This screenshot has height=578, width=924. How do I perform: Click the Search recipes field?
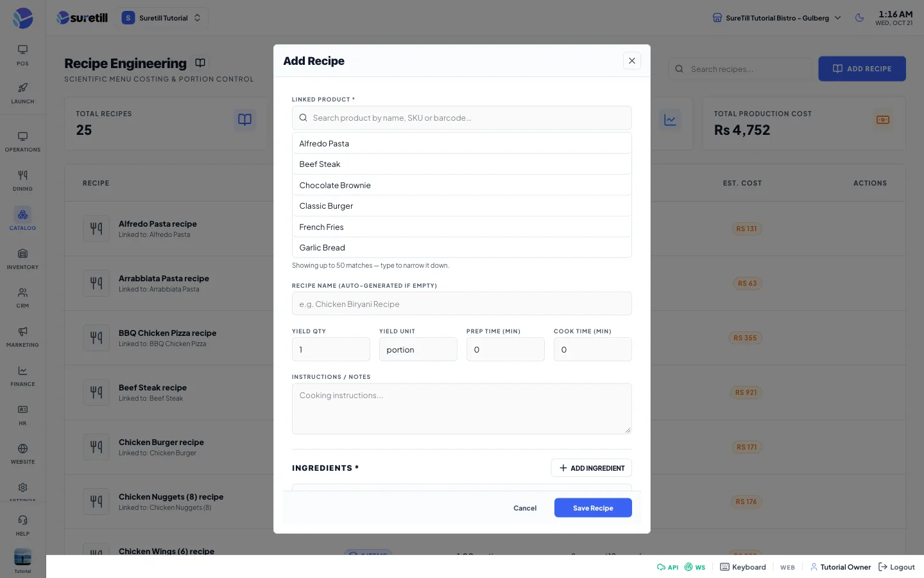(x=740, y=69)
